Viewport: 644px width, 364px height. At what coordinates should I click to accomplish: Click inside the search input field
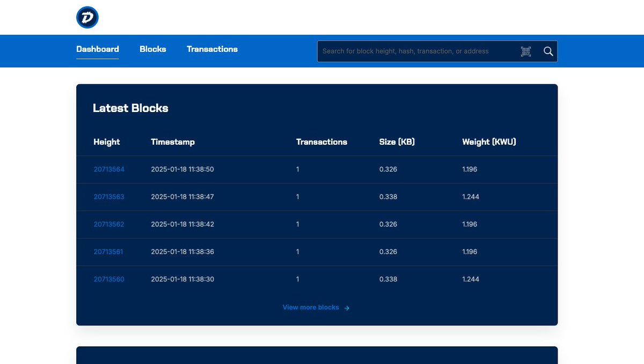(413, 51)
